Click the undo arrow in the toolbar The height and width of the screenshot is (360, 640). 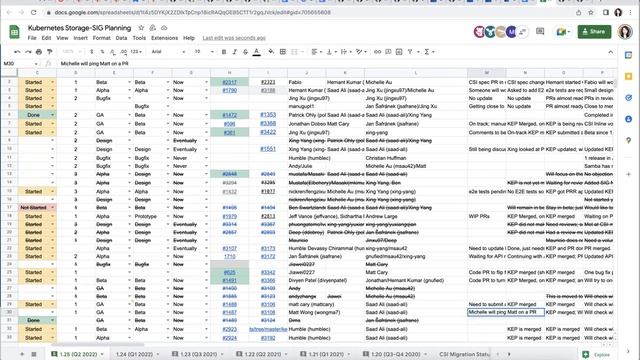[17, 52]
